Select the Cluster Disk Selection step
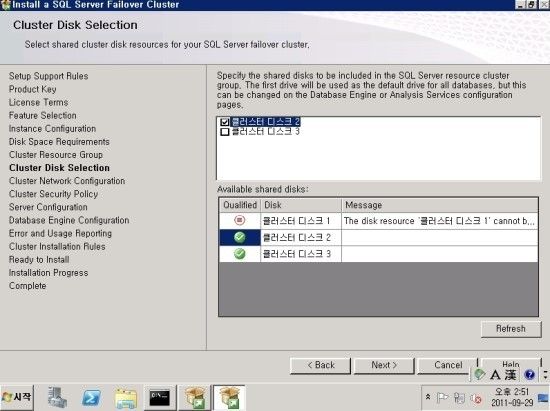Screen dimensions: 550x411 tap(59, 168)
